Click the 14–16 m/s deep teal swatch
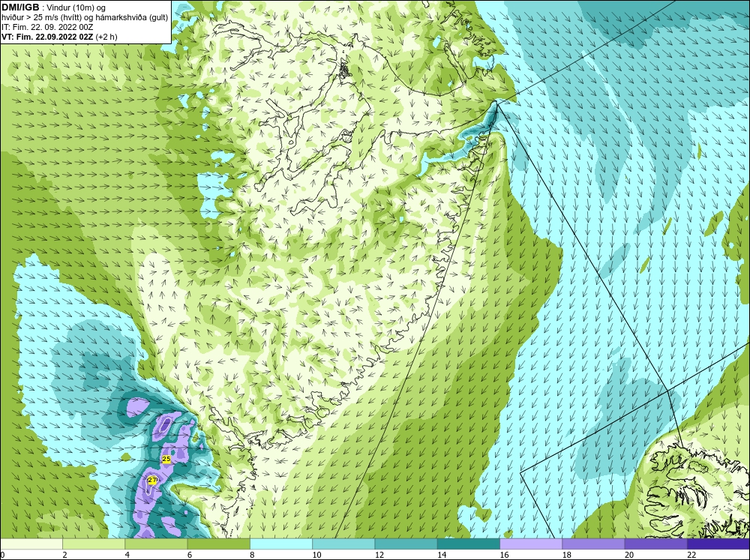Viewport: 750px width, 560px height. 468,544
